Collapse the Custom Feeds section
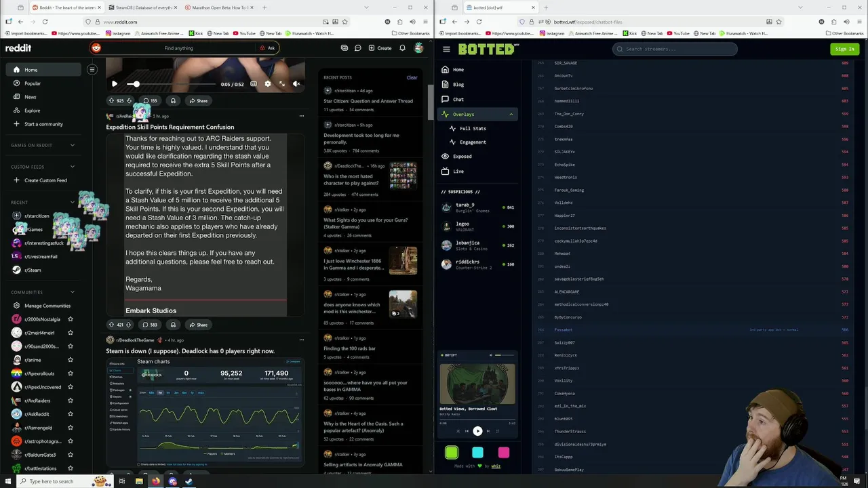The height and width of the screenshot is (488, 868). click(x=73, y=166)
